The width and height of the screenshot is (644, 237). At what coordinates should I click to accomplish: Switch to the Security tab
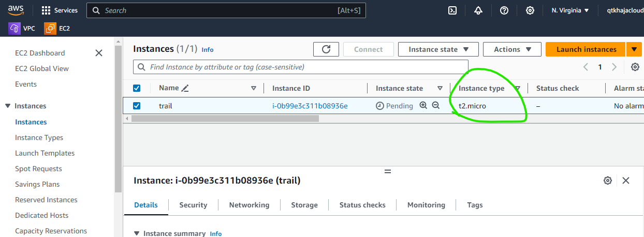[x=193, y=205]
